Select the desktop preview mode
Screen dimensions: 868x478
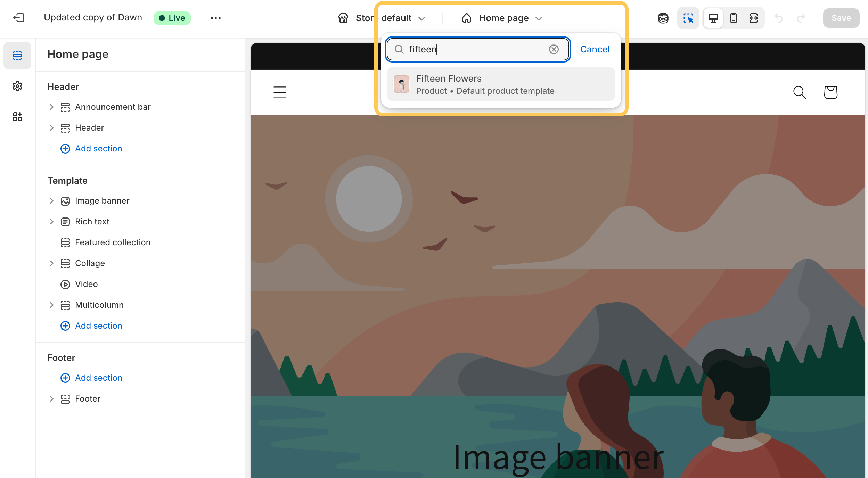713,18
